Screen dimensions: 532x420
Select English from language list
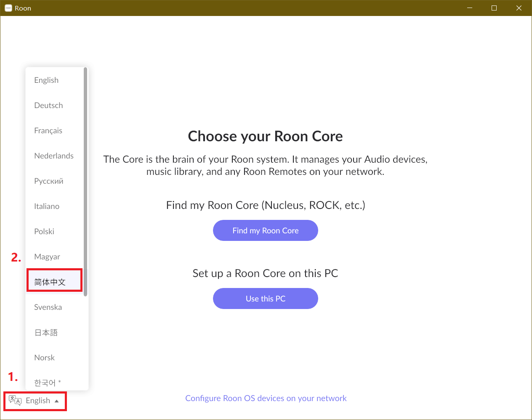pos(46,80)
